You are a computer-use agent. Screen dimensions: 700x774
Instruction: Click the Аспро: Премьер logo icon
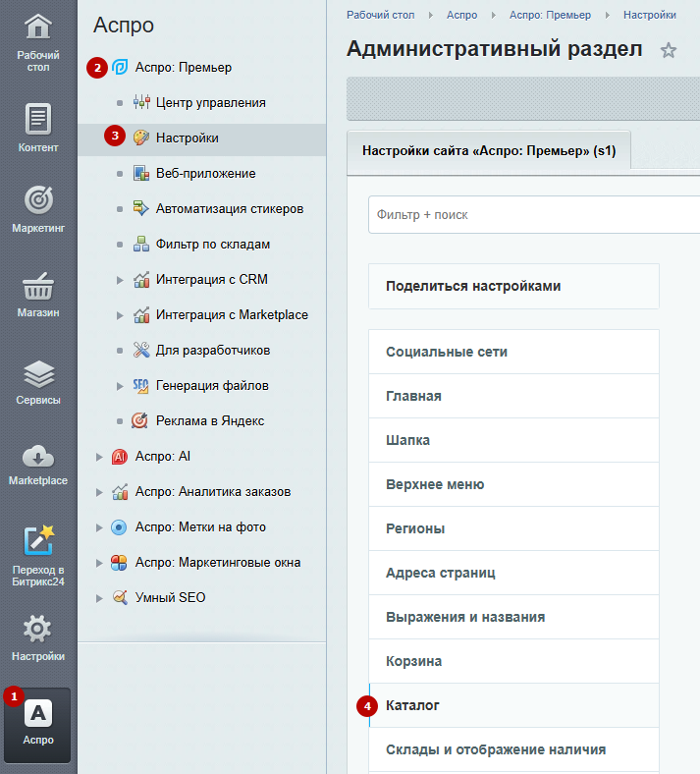[x=120, y=67]
